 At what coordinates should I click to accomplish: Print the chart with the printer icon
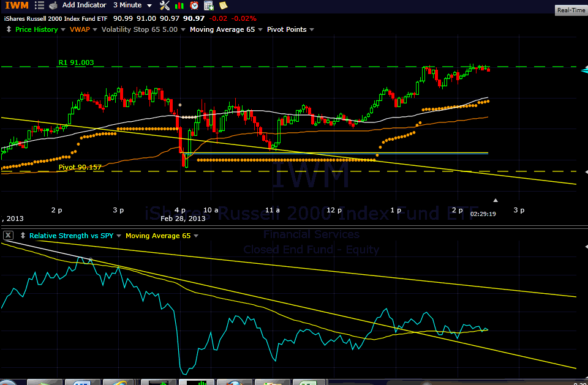(x=53, y=6)
